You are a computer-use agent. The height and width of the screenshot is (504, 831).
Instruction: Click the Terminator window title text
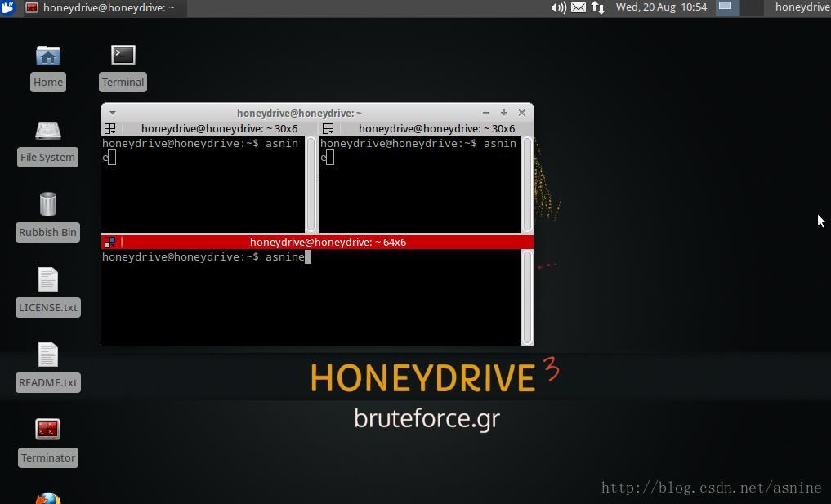pyautogui.click(x=299, y=113)
